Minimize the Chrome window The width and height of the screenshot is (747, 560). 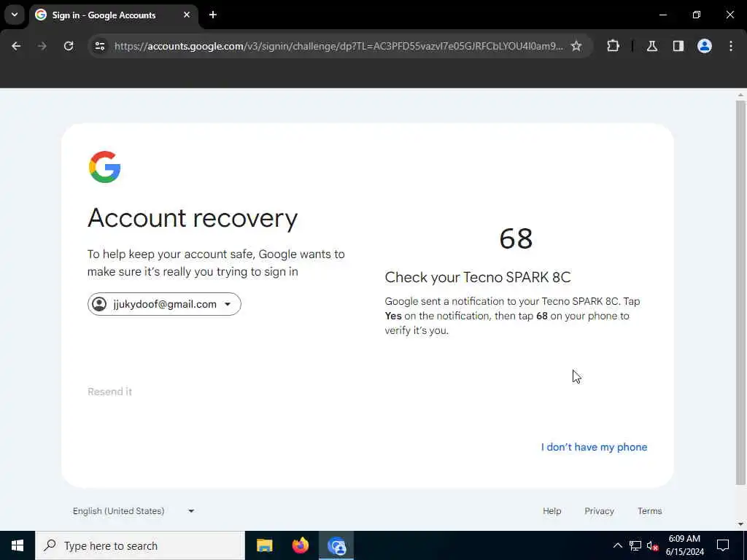pos(663,15)
